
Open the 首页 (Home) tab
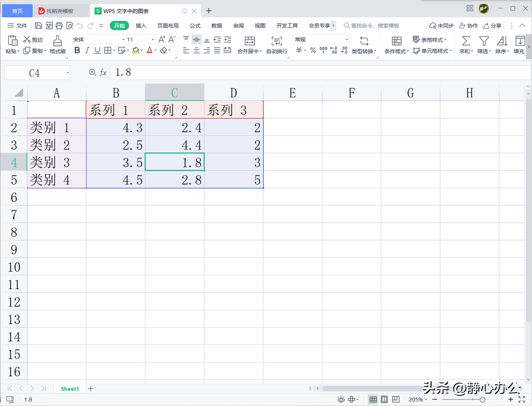click(17, 11)
